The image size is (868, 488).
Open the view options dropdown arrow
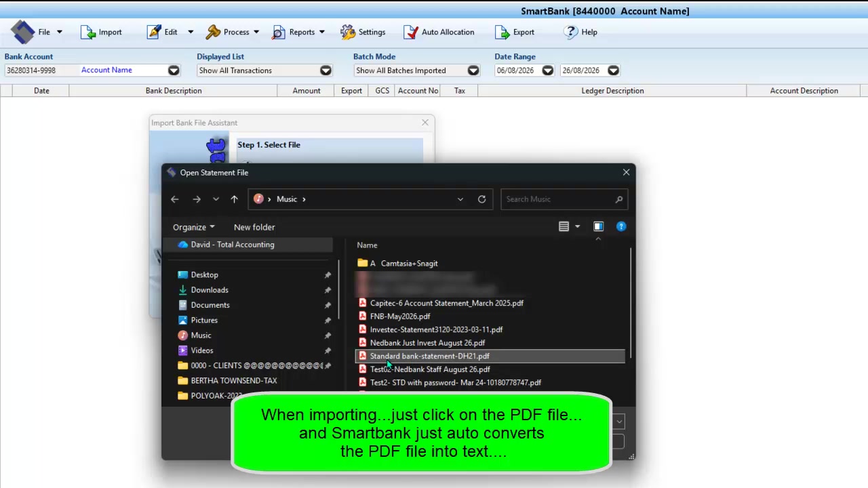pyautogui.click(x=578, y=227)
